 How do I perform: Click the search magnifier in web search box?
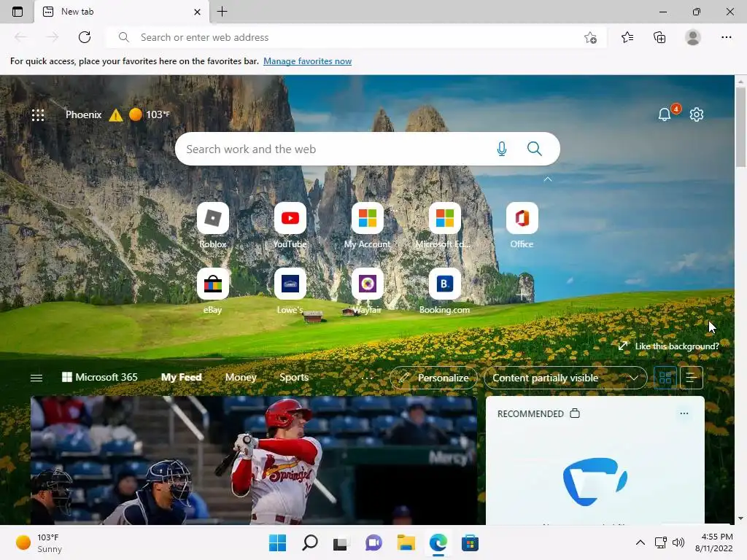pyautogui.click(x=535, y=149)
